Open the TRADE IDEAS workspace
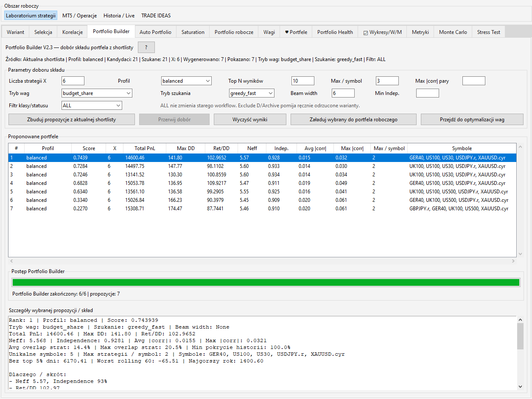The height and width of the screenshot is (399, 532). click(156, 16)
